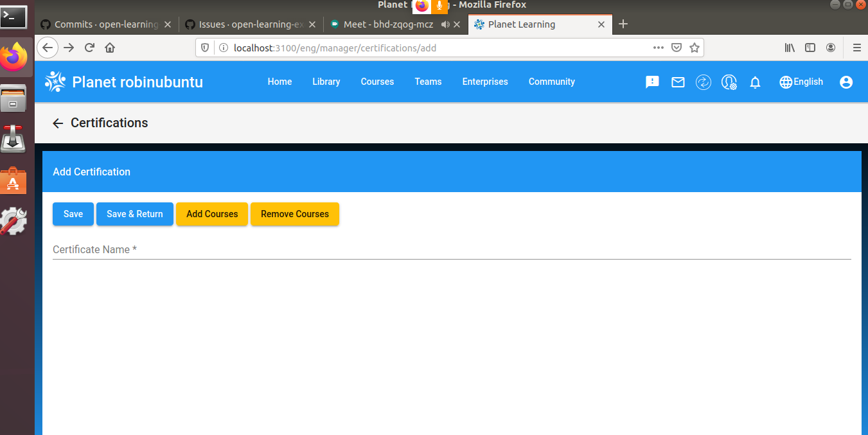Viewport: 868px width, 435px height.
Task: Open the account avatar menu
Action: click(x=846, y=82)
